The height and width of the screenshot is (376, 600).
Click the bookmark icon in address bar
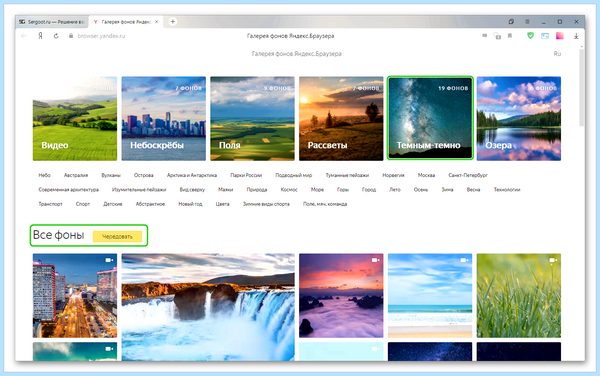pos(510,36)
